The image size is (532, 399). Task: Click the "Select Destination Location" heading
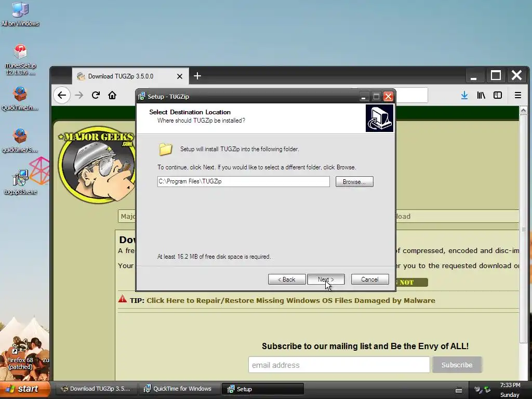[190, 112]
